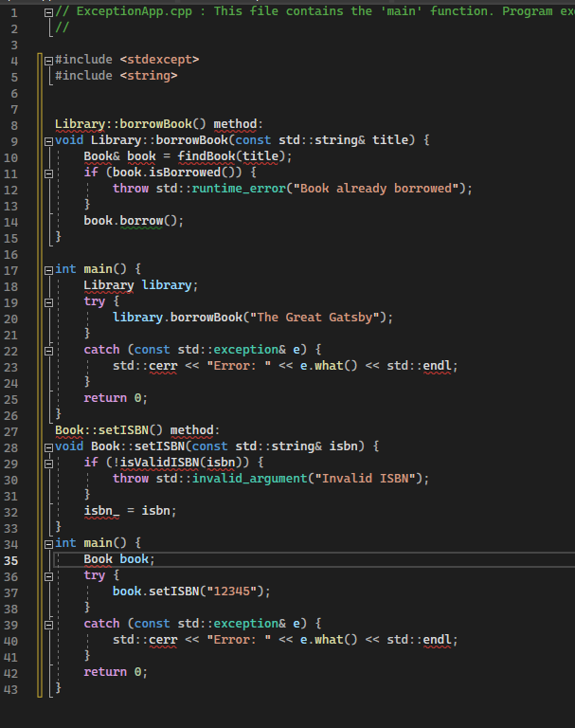The width and height of the screenshot is (575, 728).
Task: Click endl on line 40
Action: pyautogui.click(x=437, y=640)
